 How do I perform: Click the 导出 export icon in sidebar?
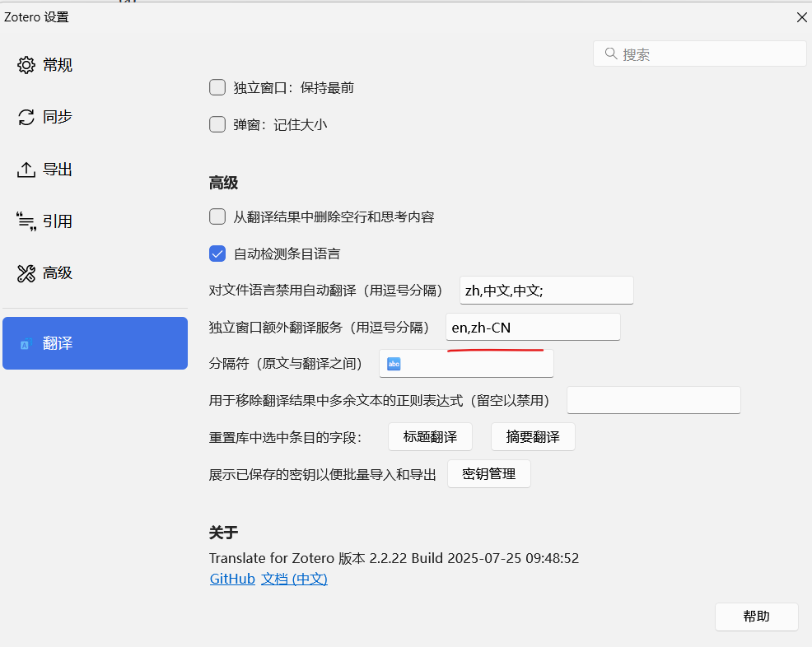[26, 169]
